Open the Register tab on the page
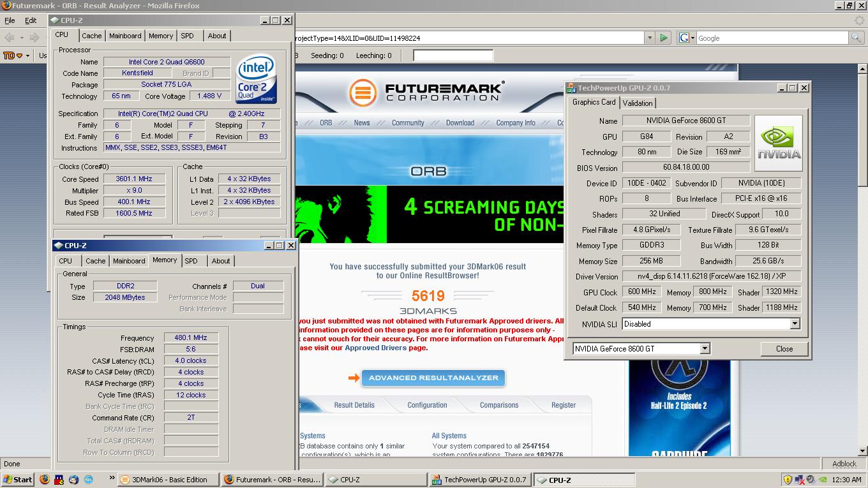Viewport: 868px width, 488px height. click(x=564, y=405)
